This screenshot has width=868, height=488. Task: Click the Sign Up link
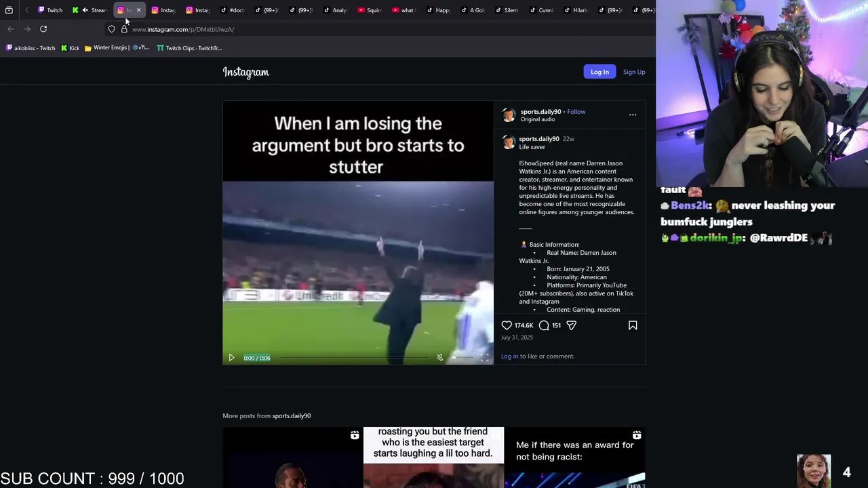coord(634,72)
